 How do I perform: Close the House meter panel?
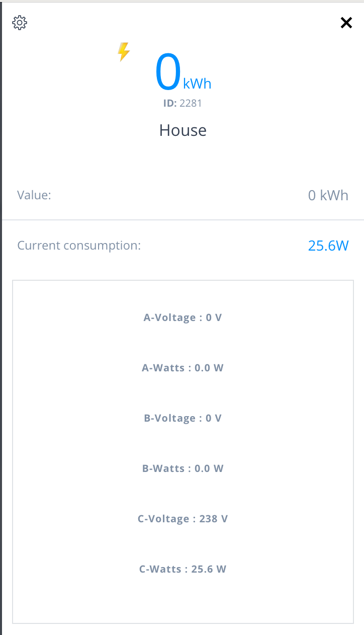click(x=346, y=23)
